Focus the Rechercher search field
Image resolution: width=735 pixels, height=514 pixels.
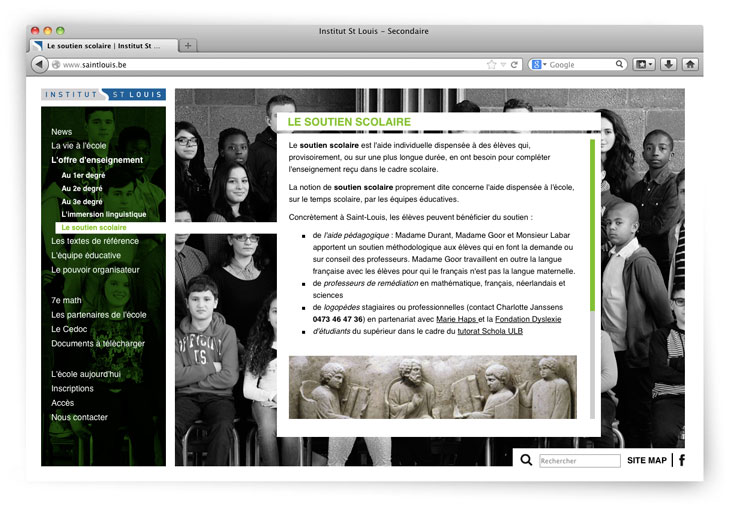580,461
